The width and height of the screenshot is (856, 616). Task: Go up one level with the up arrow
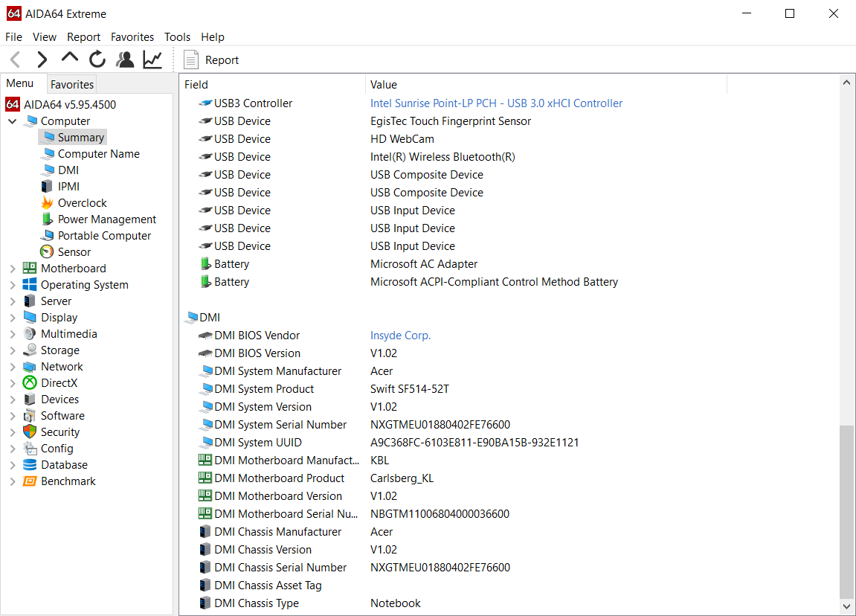coord(70,57)
